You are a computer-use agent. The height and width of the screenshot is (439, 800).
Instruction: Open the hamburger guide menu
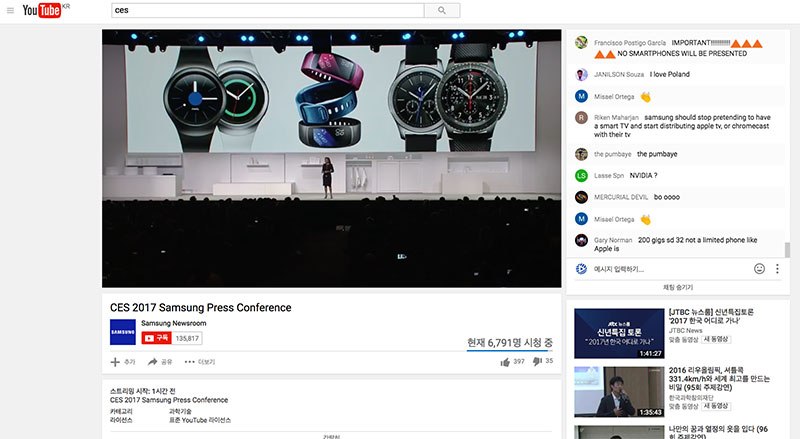pyautogui.click(x=10, y=10)
